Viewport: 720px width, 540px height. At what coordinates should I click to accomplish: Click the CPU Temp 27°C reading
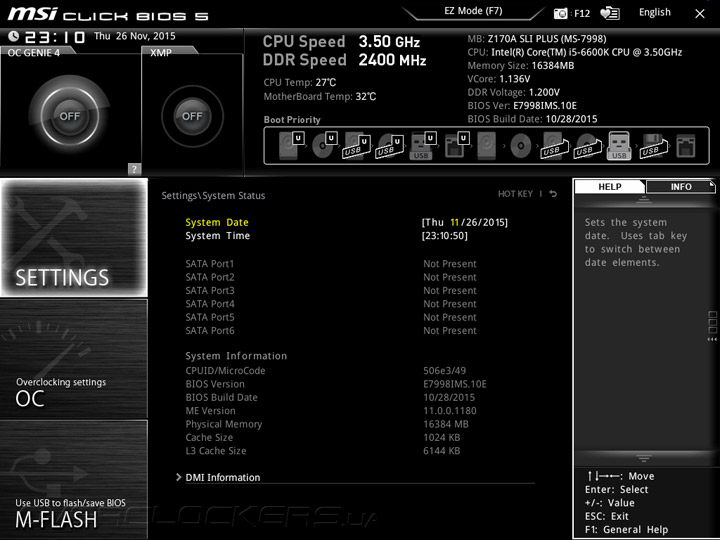pyautogui.click(x=299, y=83)
